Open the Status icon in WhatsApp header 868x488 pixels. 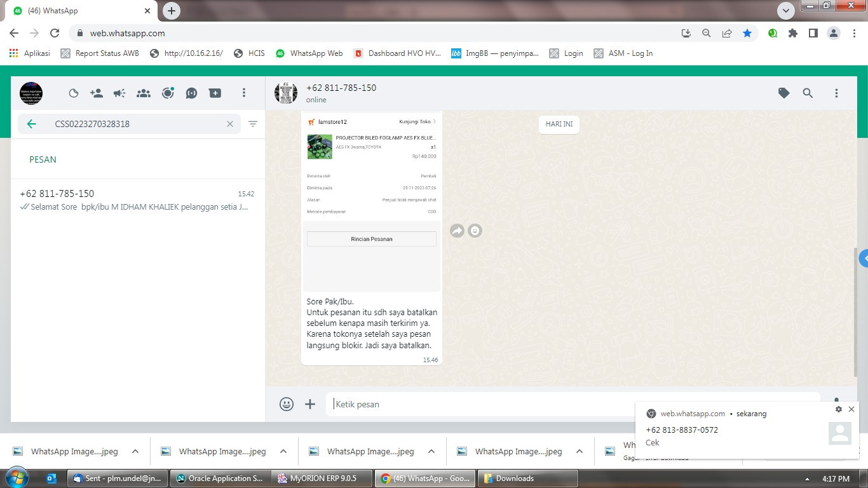click(x=74, y=93)
